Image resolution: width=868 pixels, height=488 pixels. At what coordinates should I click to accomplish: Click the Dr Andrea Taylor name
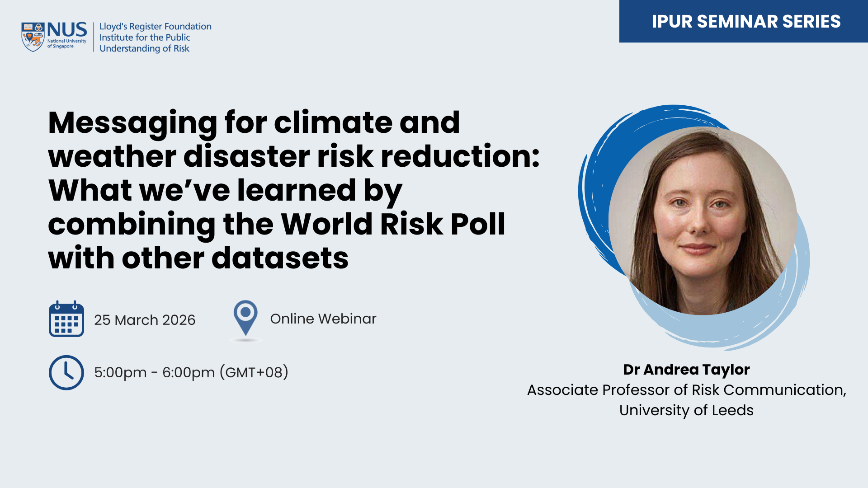[x=686, y=369]
